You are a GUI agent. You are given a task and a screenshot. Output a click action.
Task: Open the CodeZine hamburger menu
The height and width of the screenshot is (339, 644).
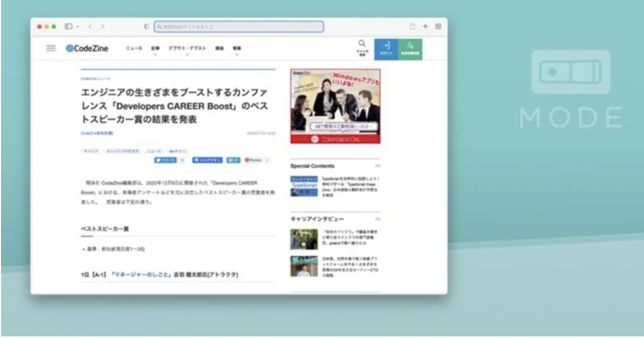[x=51, y=48]
